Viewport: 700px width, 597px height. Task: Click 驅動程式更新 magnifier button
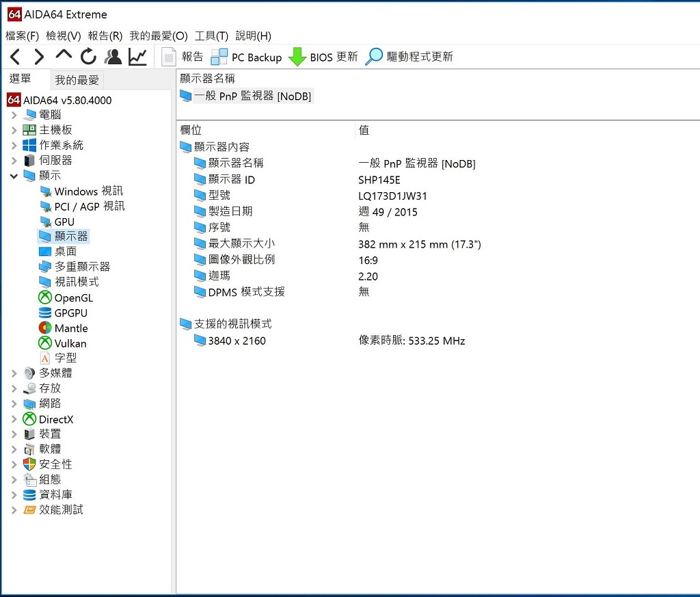pyautogui.click(x=409, y=57)
